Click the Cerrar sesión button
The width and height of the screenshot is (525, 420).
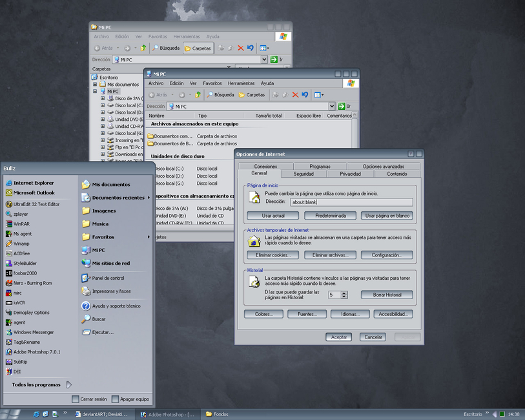[89, 399]
